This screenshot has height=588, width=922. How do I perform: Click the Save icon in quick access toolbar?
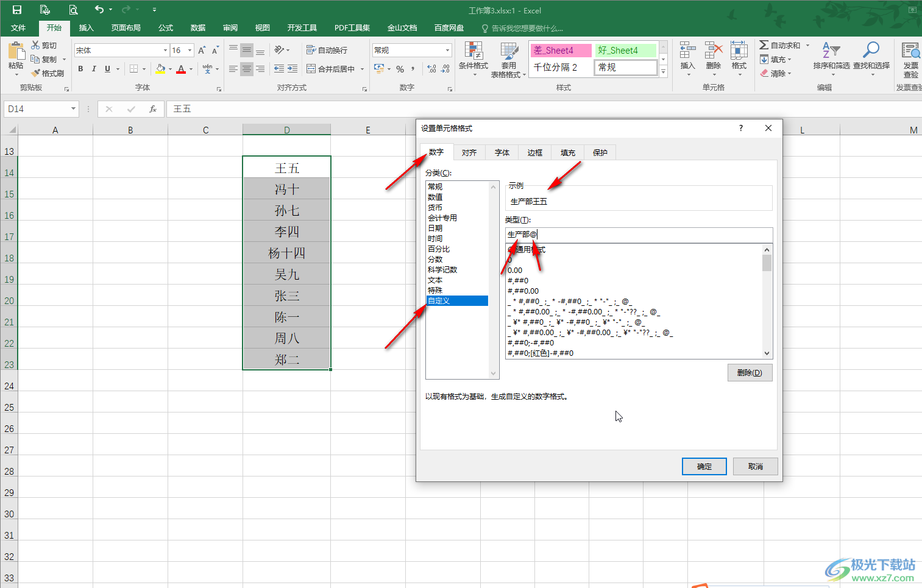(x=17, y=10)
